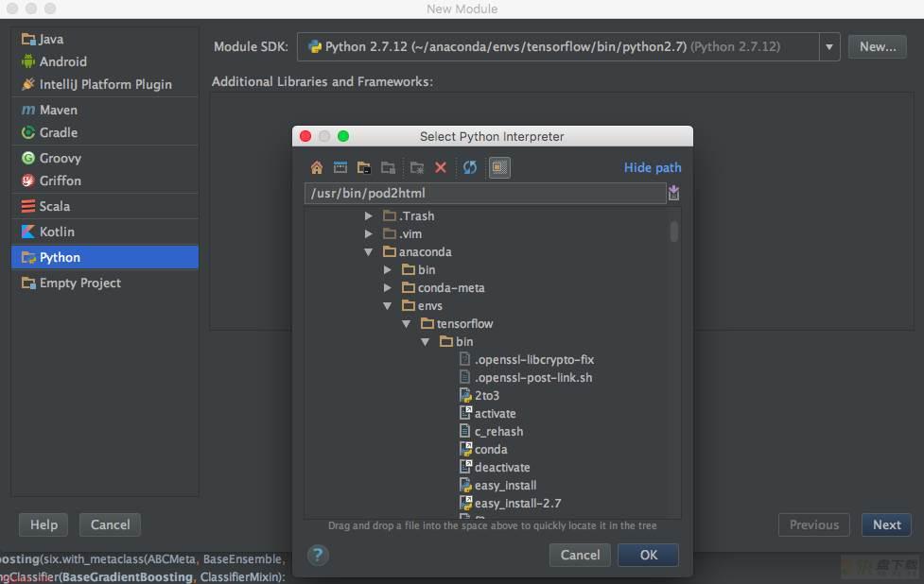The width and height of the screenshot is (924, 584).
Task: Expand the .vim folder
Action: 368,233
